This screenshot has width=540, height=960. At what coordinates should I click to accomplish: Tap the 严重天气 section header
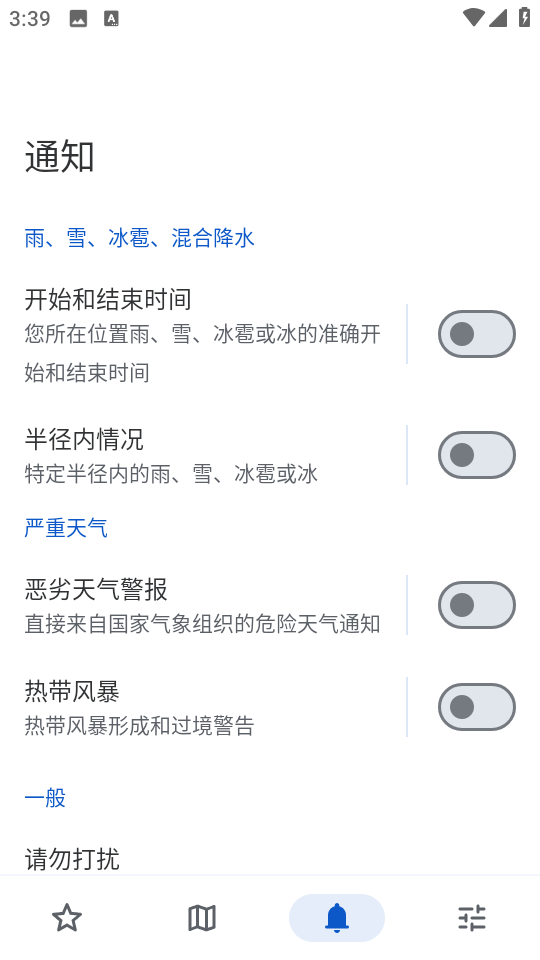pos(66,528)
